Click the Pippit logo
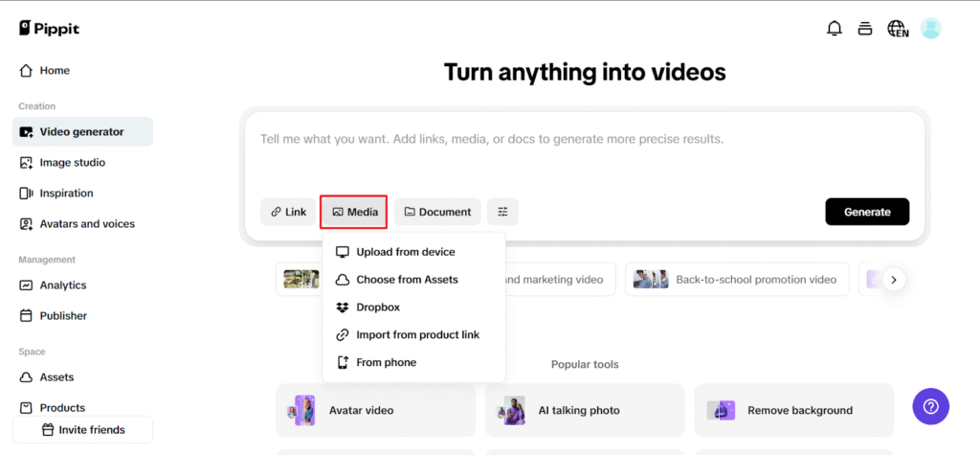 pyautogui.click(x=50, y=29)
